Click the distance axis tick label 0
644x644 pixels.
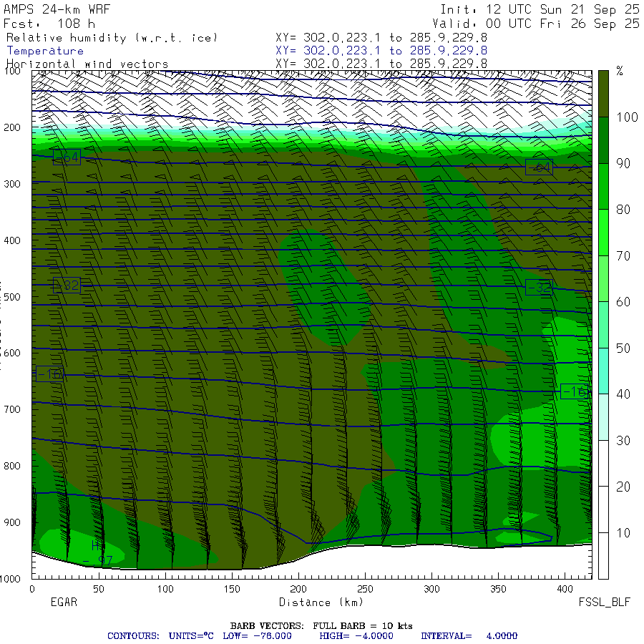[x=32, y=589]
